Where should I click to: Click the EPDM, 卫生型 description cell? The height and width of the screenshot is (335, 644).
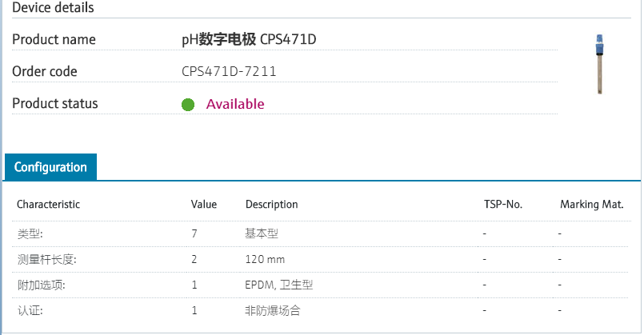pos(278,285)
